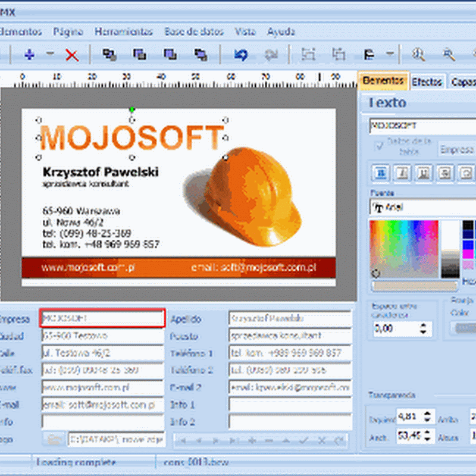Switch to the Efectos tab
Image resolution: width=476 pixels, height=476 pixels.
(427, 82)
